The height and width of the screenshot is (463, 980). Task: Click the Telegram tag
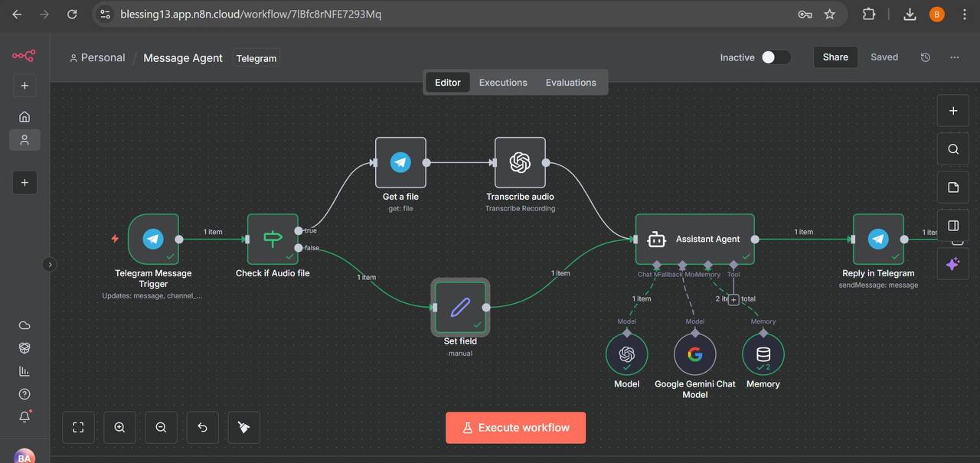pyautogui.click(x=256, y=58)
